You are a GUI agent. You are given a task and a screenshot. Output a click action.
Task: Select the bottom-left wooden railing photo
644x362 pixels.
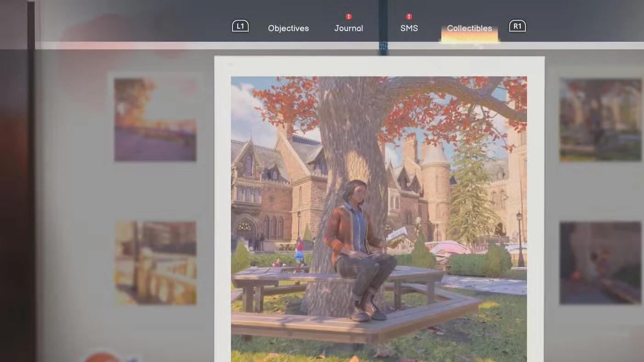point(155,263)
